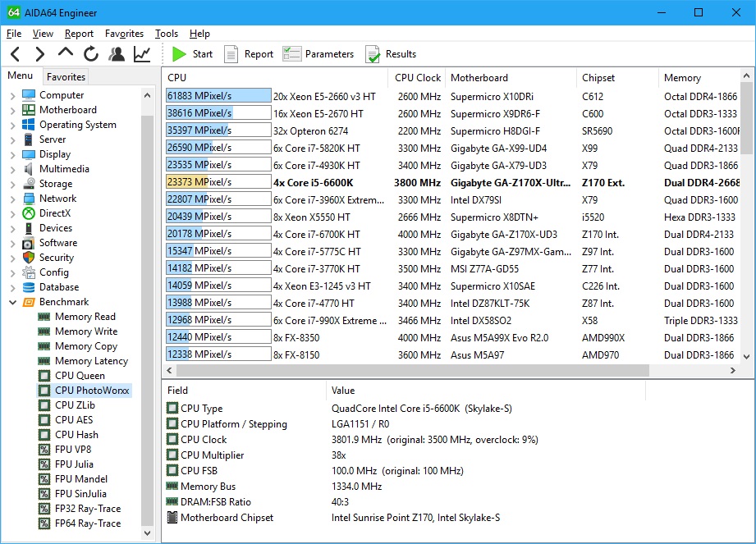Click the results list horizontal scrollbar
The width and height of the screenshot is (756, 544).
tap(412, 371)
